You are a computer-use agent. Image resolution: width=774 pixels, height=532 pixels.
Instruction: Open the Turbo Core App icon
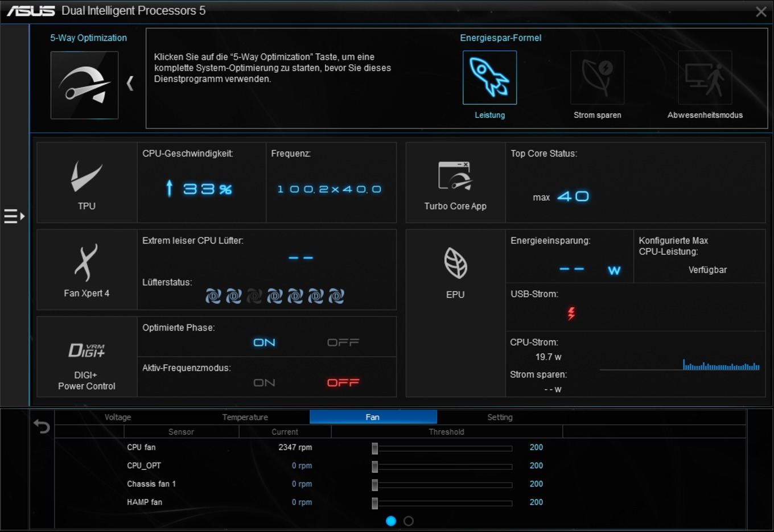click(x=455, y=176)
